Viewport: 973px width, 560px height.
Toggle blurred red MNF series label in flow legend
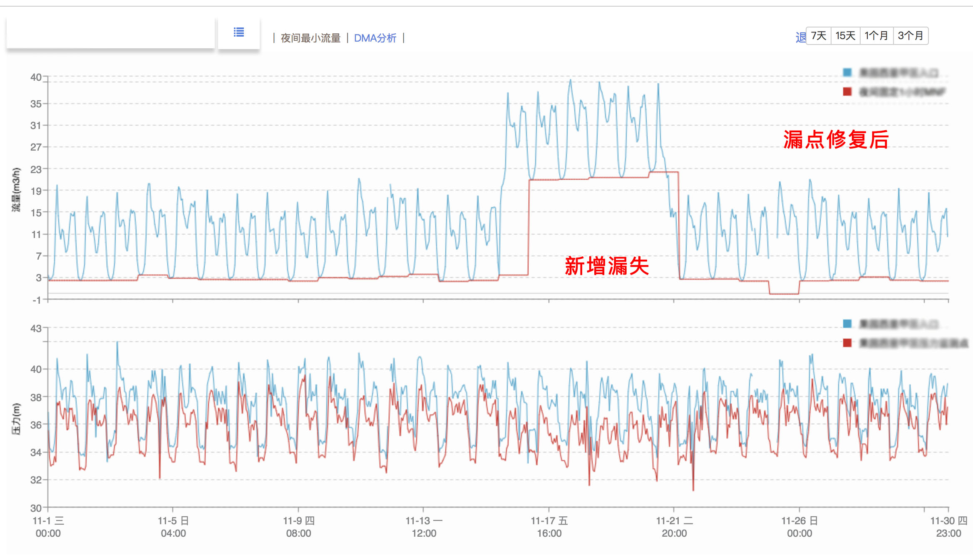(x=901, y=92)
